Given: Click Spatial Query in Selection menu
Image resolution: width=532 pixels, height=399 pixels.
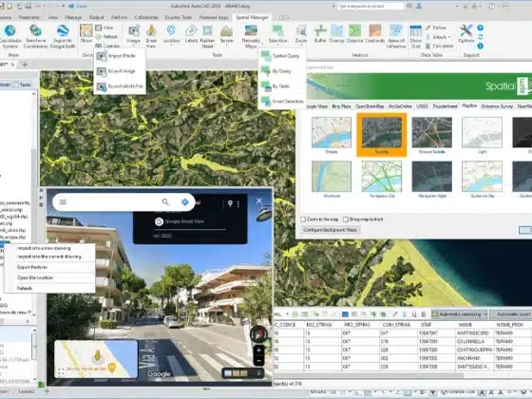Looking at the screenshot, I should click(x=281, y=56).
